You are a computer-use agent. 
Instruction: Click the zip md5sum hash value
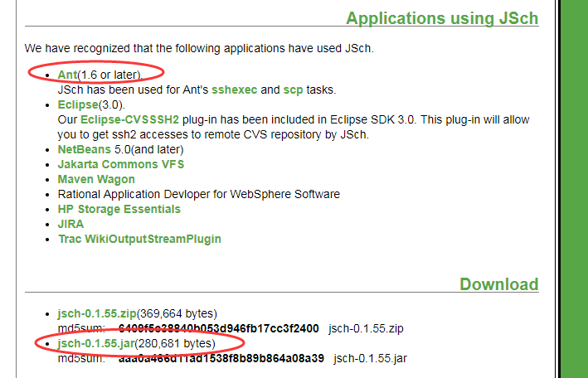(x=219, y=328)
